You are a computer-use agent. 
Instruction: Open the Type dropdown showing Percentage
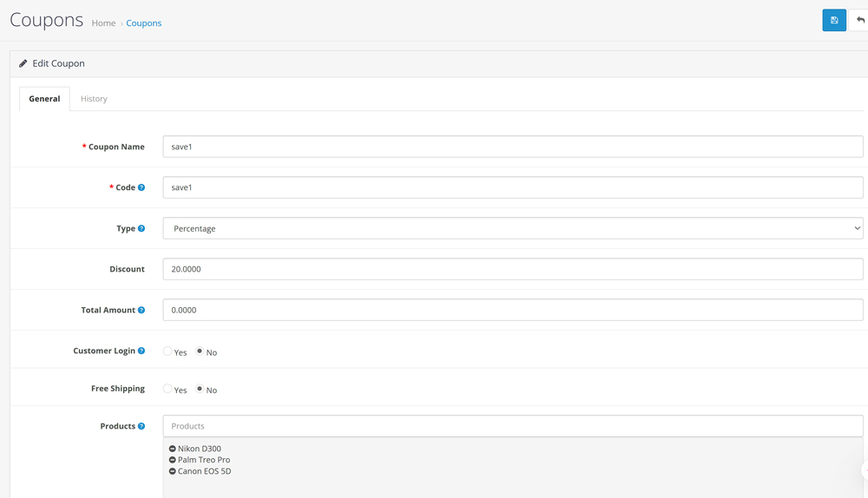[512, 228]
